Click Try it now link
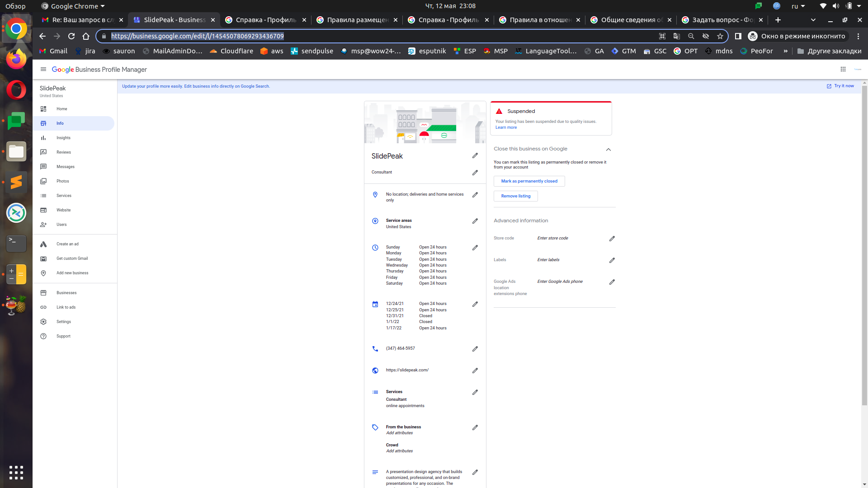Screen dimensions: 868x488 (x=840, y=86)
